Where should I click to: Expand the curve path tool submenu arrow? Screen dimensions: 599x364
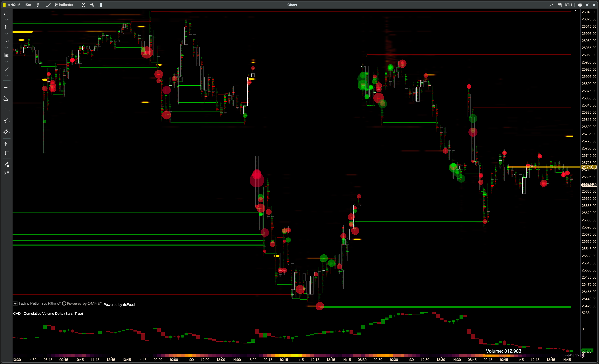tap(10, 121)
